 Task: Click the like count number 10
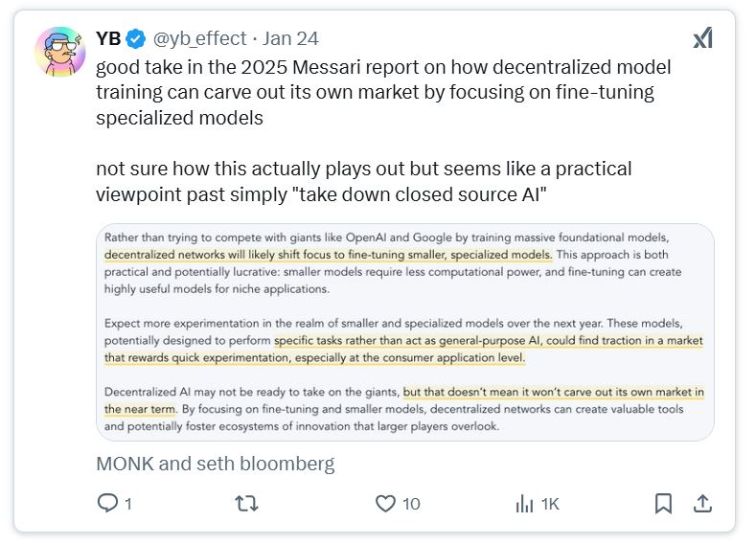(411, 504)
